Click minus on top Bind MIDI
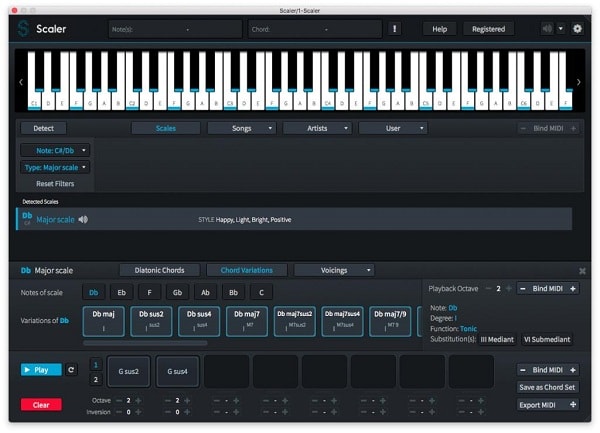Viewport: 600px width, 433px height. [523, 129]
